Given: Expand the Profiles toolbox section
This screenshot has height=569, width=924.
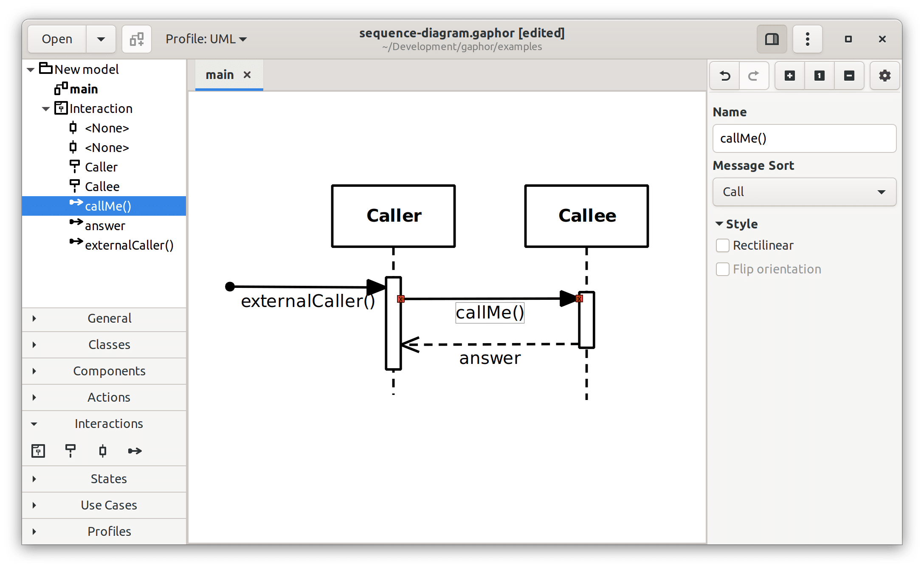Looking at the screenshot, I should coord(104,532).
